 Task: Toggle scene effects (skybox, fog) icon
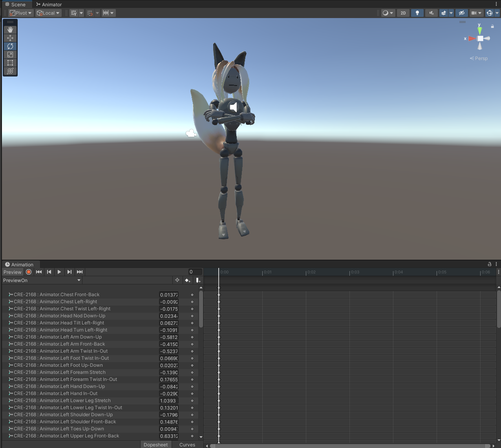443,13
